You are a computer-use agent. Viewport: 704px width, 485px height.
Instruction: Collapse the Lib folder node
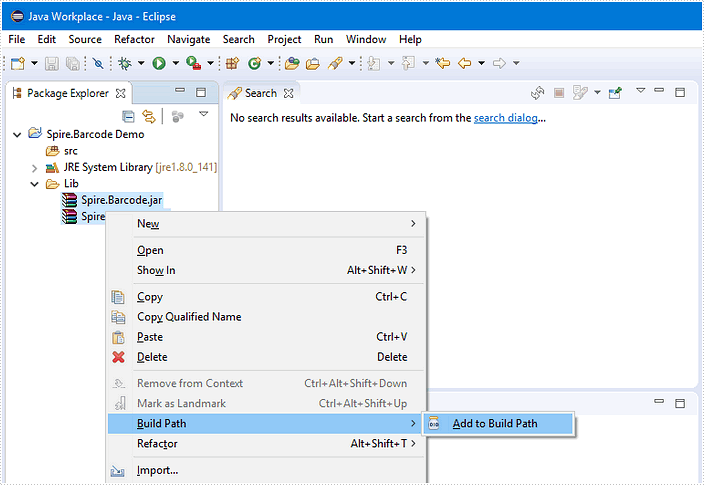point(35,184)
